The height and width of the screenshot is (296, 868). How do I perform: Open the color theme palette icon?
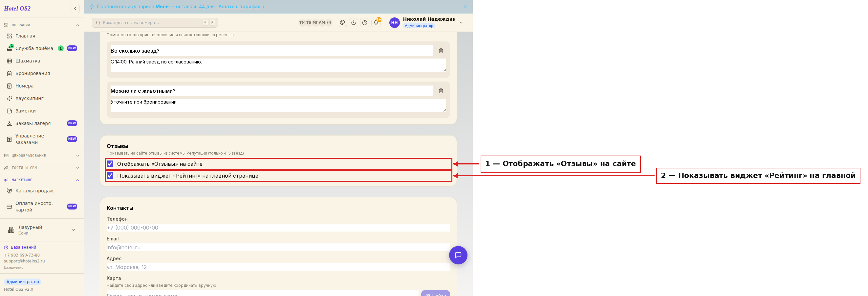(x=342, y=23)
